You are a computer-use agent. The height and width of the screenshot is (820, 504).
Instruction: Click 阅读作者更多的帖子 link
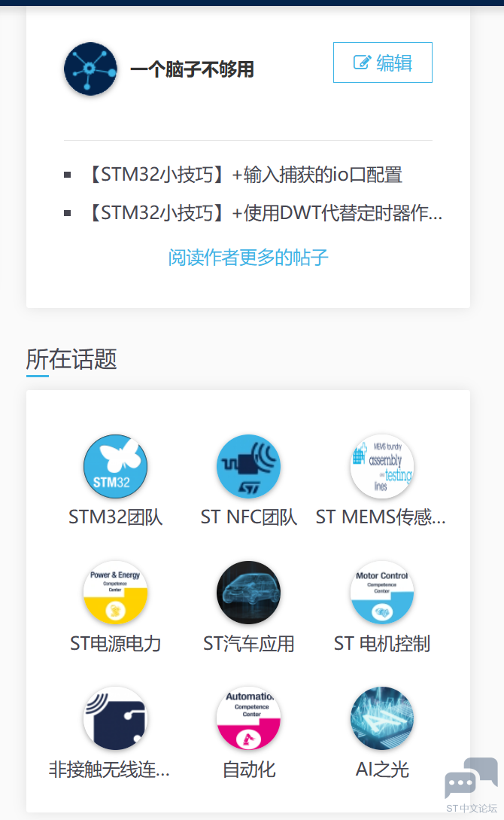[248, 258]
